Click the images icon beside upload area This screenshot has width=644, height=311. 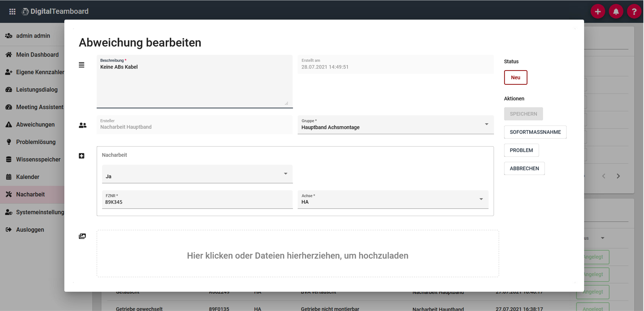(x=82, y=236)
